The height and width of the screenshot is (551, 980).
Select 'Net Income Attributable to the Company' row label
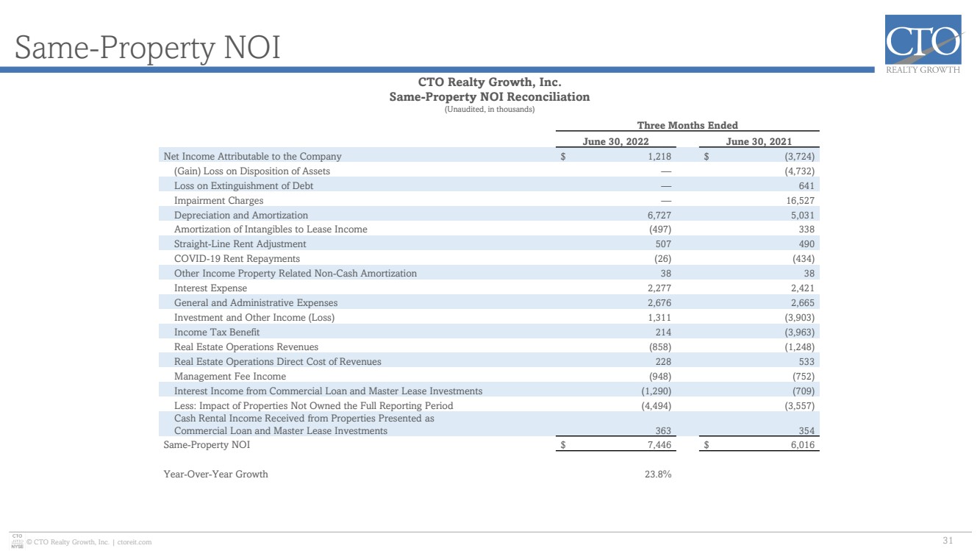pos(252,156)
